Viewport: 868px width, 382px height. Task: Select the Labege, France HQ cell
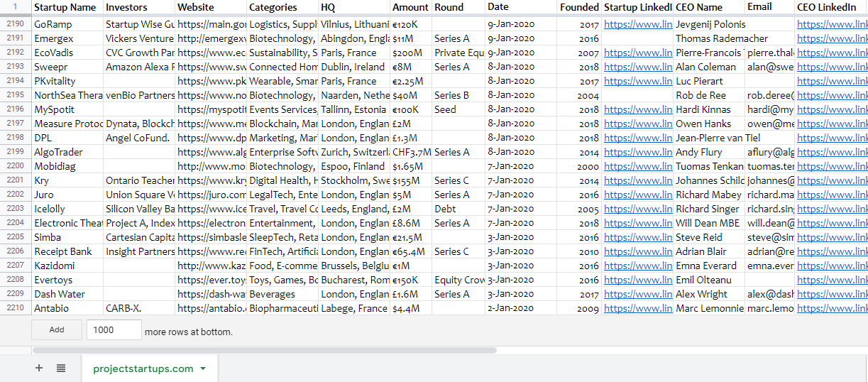[354, 308]
